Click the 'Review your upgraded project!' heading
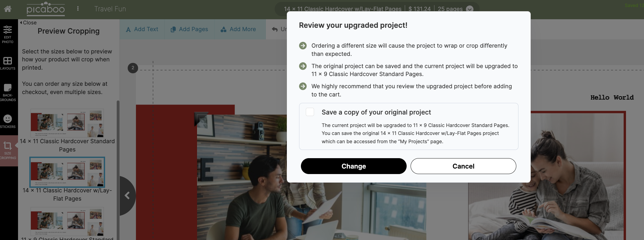Viewport: 644px width, 240px height. pos(353,25)
